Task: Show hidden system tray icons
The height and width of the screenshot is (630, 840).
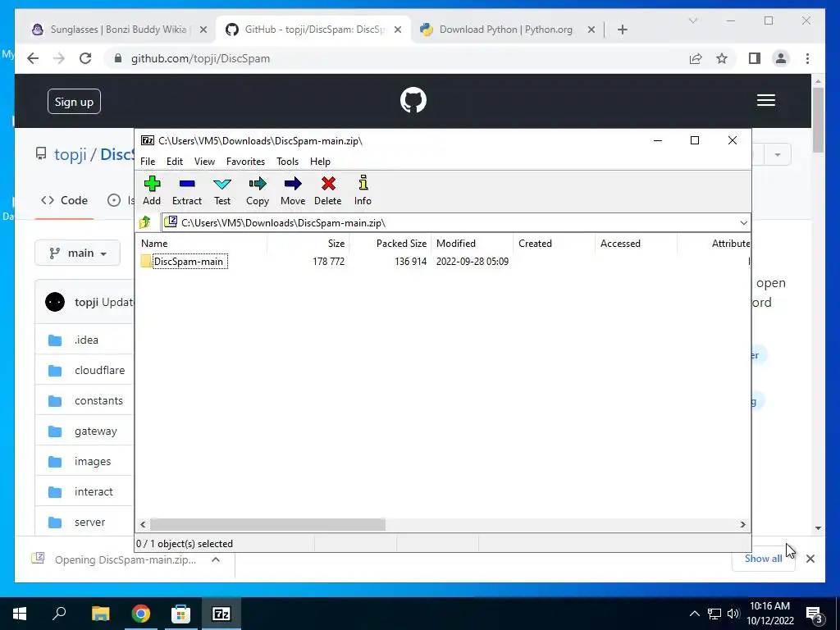Action: pyautogui.click(x=694, y=614)
